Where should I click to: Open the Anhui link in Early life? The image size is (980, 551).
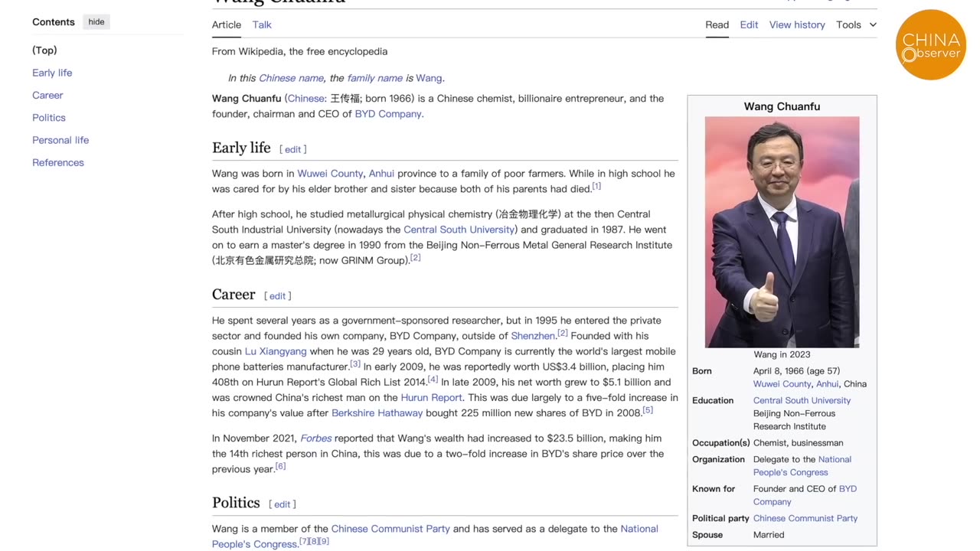pyautogui.click(x=381, y=174)
